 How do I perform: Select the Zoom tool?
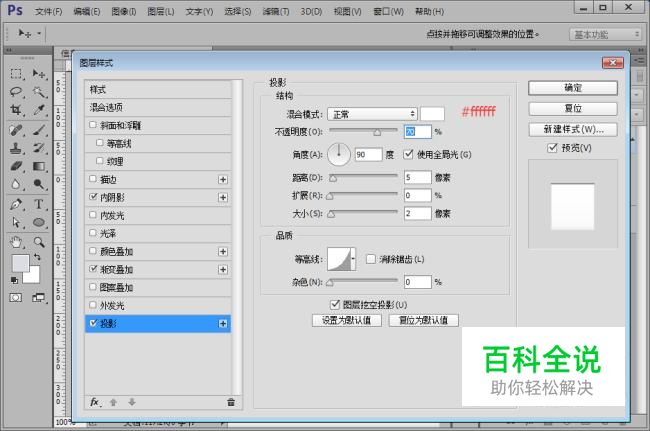point(39,242)
